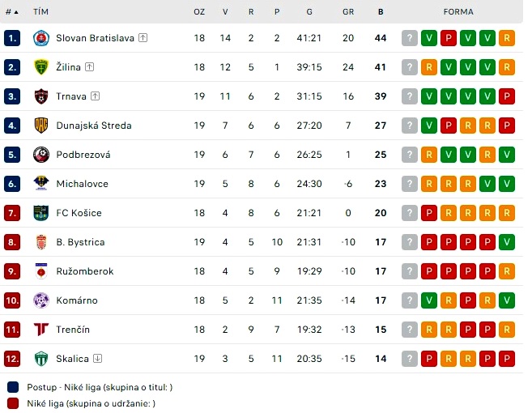Open the Podbrezová team link
This screenshot has width=532, height=413.
point(83,155)
